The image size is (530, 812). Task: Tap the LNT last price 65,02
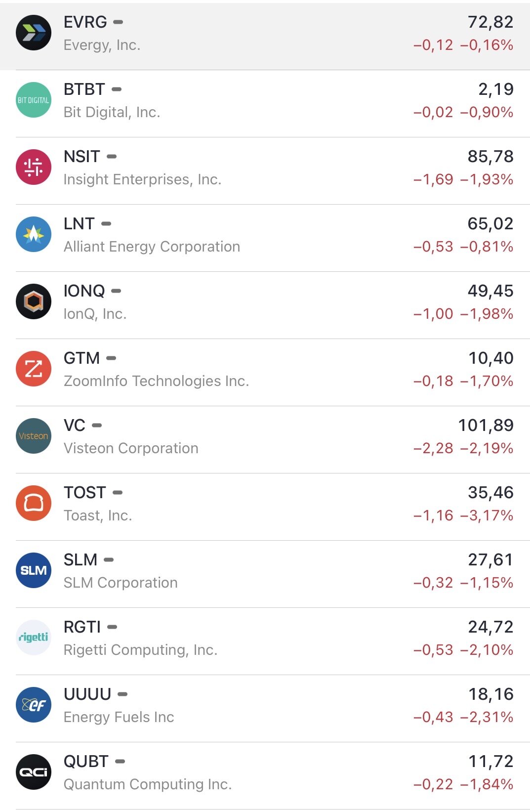coord(490,224)
